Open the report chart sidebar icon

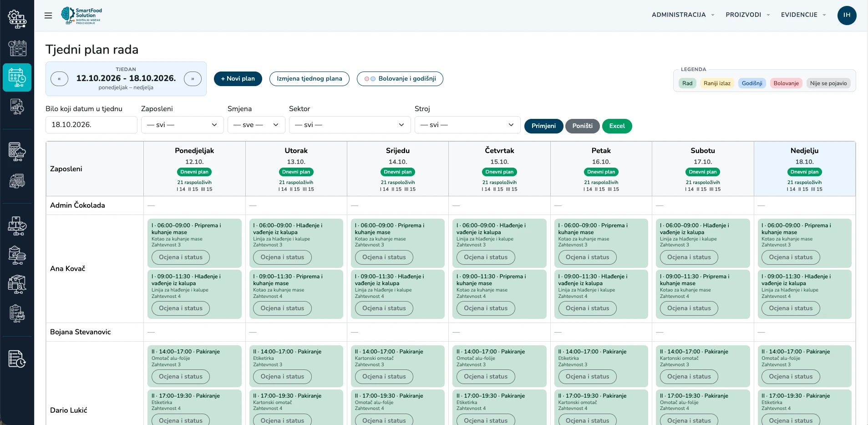(17, 107)
